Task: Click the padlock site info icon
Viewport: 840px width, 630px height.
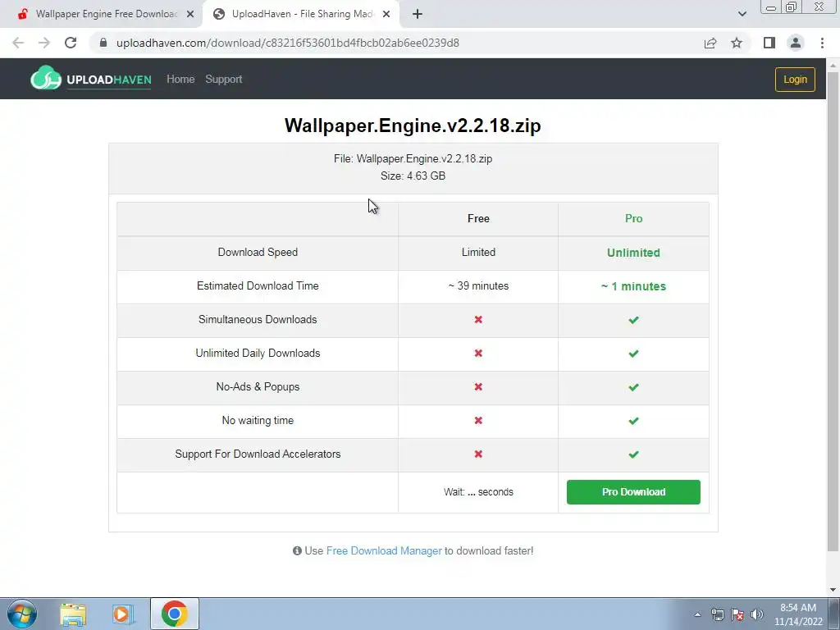Action: (103, 43)
